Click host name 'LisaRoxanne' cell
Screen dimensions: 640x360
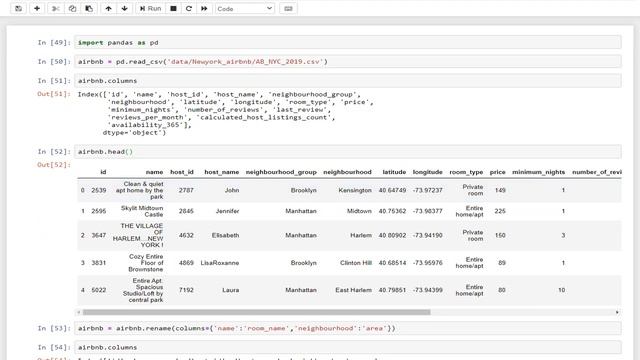pos(220,263)
